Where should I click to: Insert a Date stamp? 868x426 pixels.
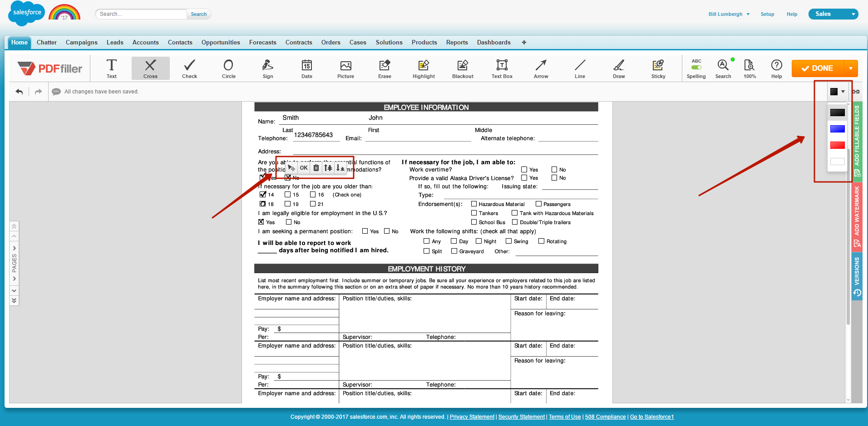tap(307, 69)
